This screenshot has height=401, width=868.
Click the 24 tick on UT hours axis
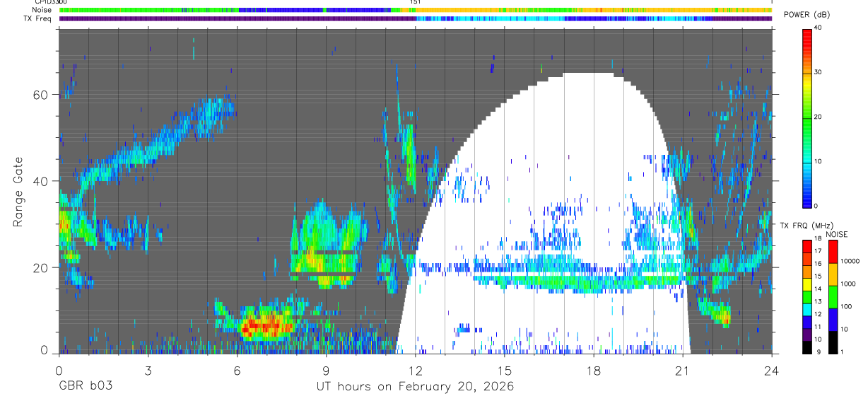click(x=772, y=370)
